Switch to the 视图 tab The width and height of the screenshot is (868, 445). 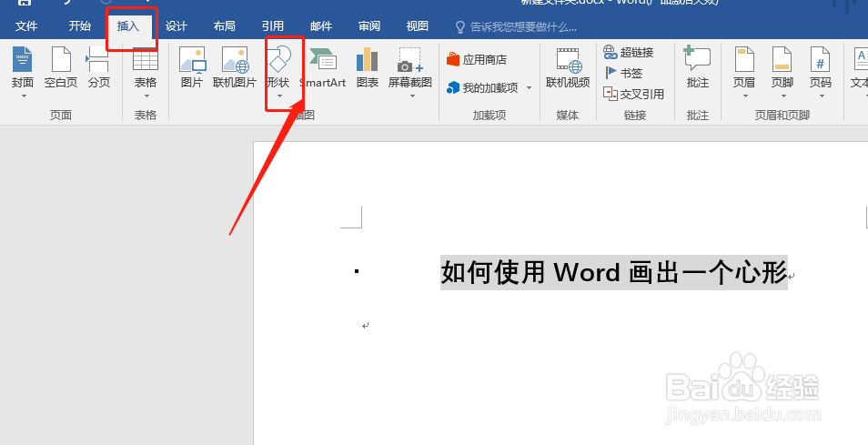pyautogui.click(x=418, y=26)
